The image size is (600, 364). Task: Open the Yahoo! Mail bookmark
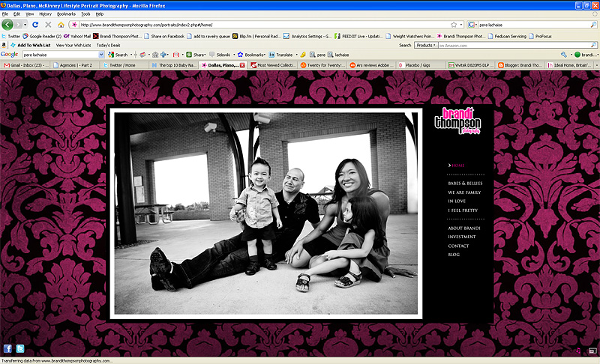77,36
